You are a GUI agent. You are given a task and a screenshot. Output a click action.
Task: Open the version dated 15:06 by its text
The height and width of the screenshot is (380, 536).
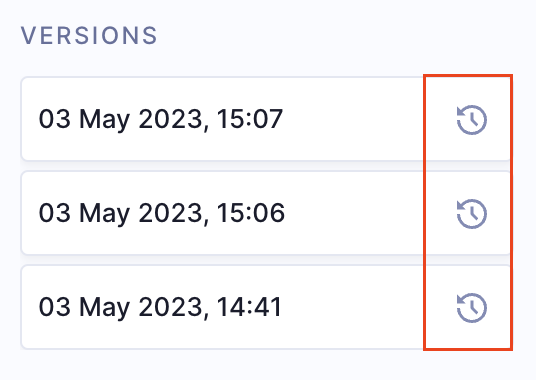[x=161, y=214]
